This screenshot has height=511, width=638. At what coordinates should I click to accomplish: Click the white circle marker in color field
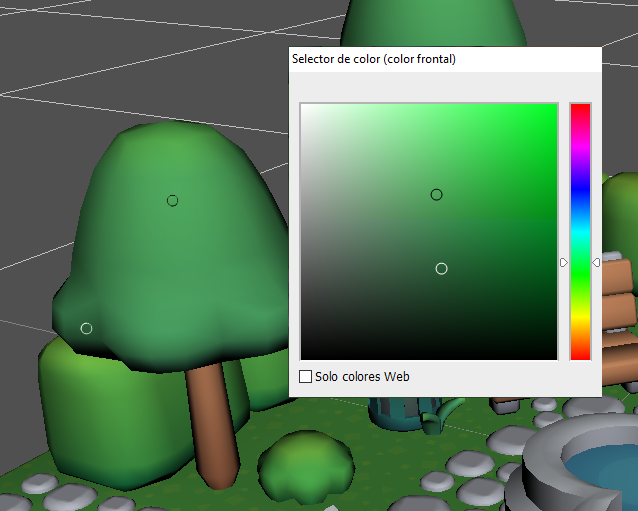441,268
